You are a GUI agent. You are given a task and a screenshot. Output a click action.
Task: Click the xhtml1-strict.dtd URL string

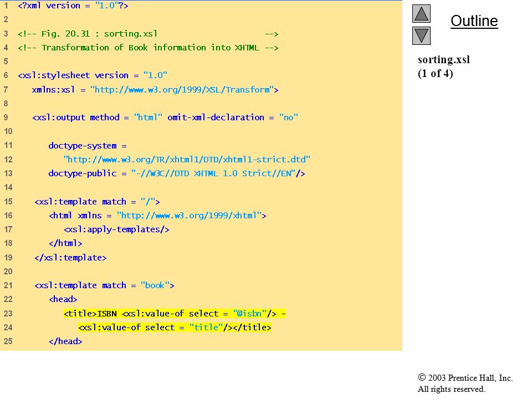[x=187, y=160]
